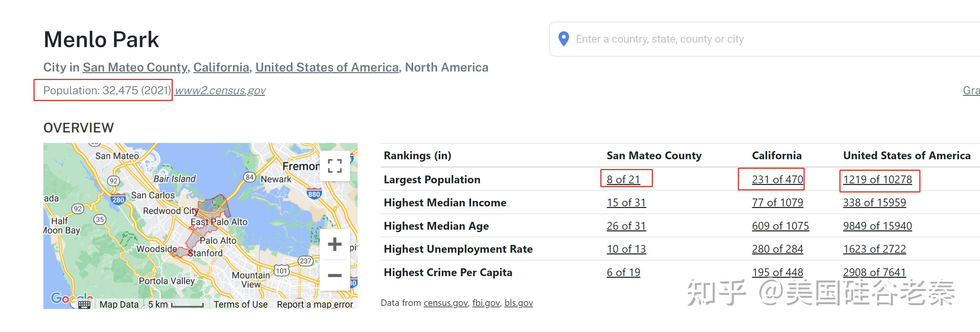The height and width of the screenshot is (332, 980).
Task: Click the map fullscreen toggle icon
Action: click(335, 166)
